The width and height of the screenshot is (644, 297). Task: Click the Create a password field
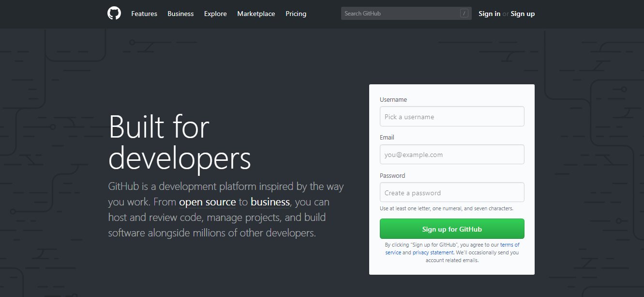click(x=452, y=192)
